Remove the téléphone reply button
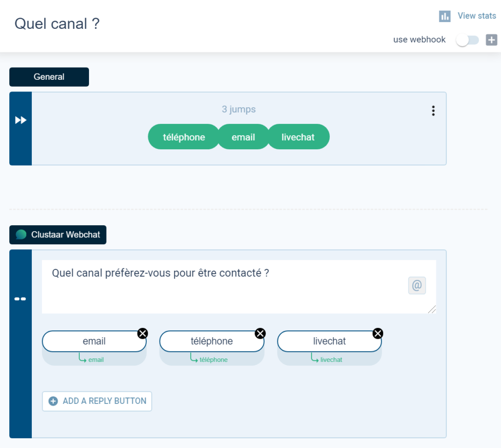Viewport: 501px width, 448px height. (260, 333)
